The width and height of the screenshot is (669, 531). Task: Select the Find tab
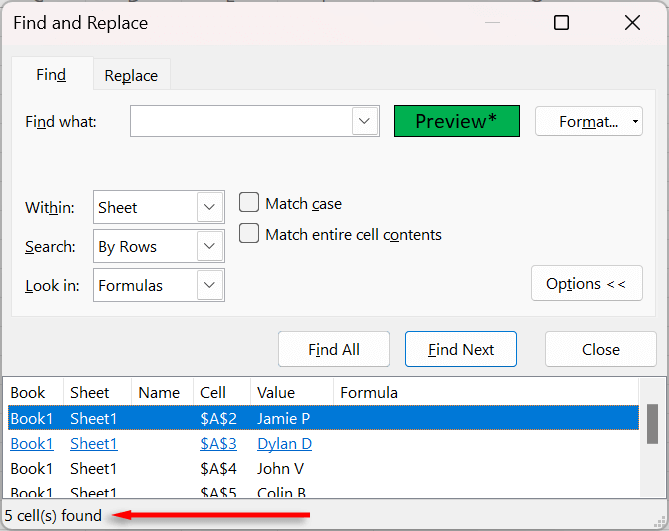click(x=51, y=75)
